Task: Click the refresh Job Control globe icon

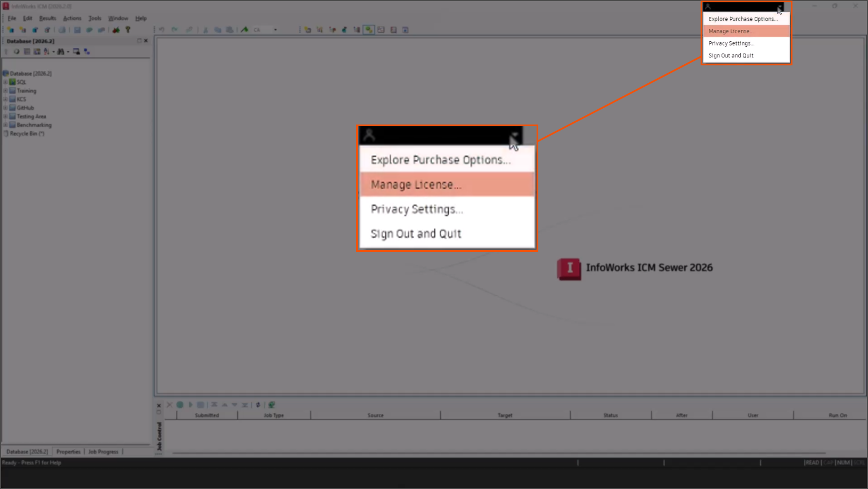Action: point(272,404)
